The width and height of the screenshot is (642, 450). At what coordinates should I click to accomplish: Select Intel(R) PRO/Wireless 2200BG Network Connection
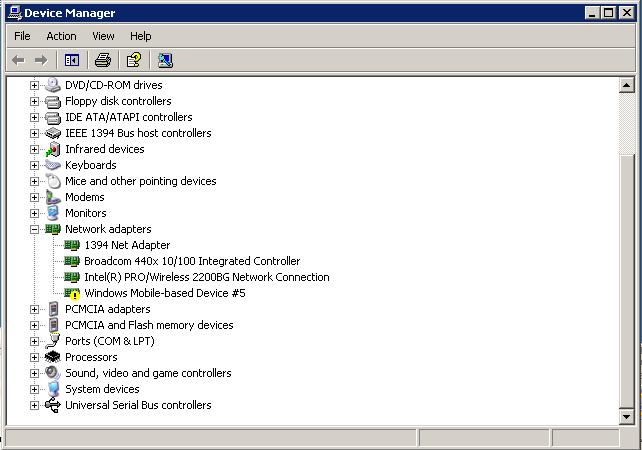tap(207, 277)
